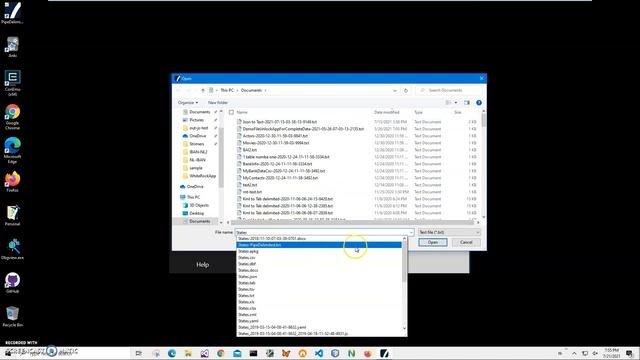Click the help question mark icon in dialog
This screenshot has height=360, width=640.
(479, 102)
